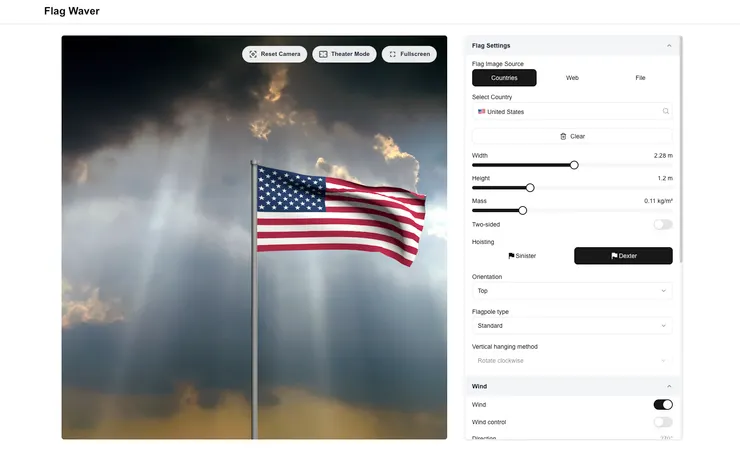The width and height of the screenshot is (740, 454).
Task: Switch to Theater Mode
Action: tap(344, 54)
